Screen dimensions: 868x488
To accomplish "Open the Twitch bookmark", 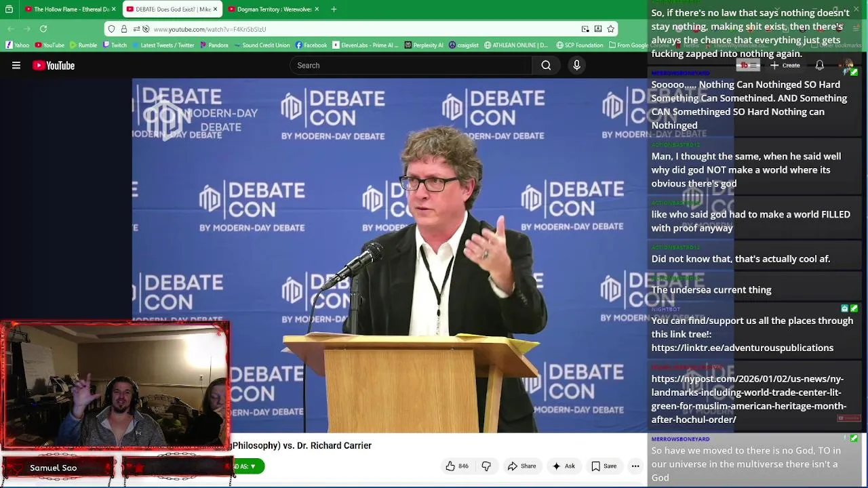I will (115, 45).
